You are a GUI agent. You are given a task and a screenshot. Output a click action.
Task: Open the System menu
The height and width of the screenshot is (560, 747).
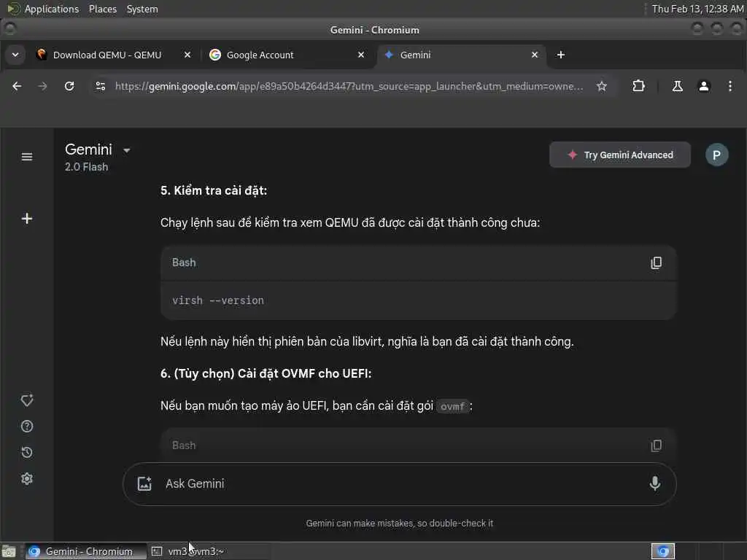pyautogui.click(x=142, y=9)
